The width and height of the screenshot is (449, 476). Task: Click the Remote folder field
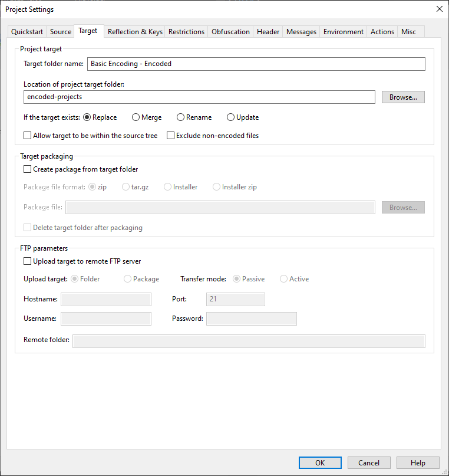(x=249, y=341)
